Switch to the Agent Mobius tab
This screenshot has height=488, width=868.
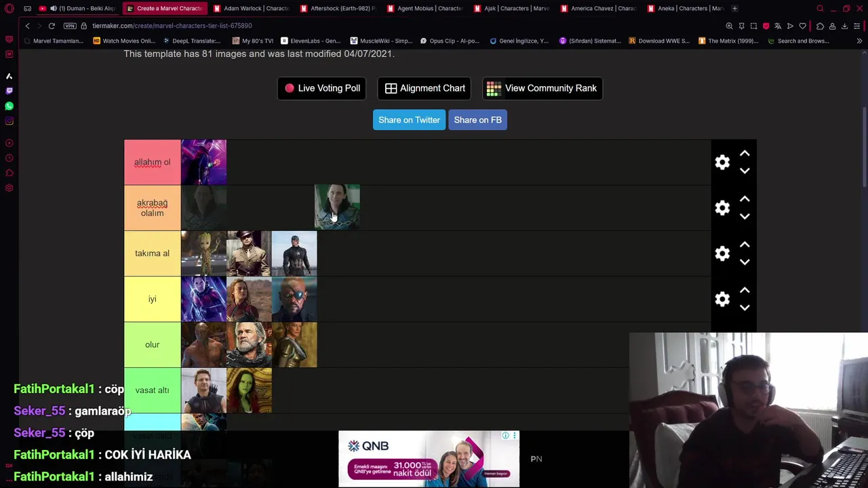point(425,8)
